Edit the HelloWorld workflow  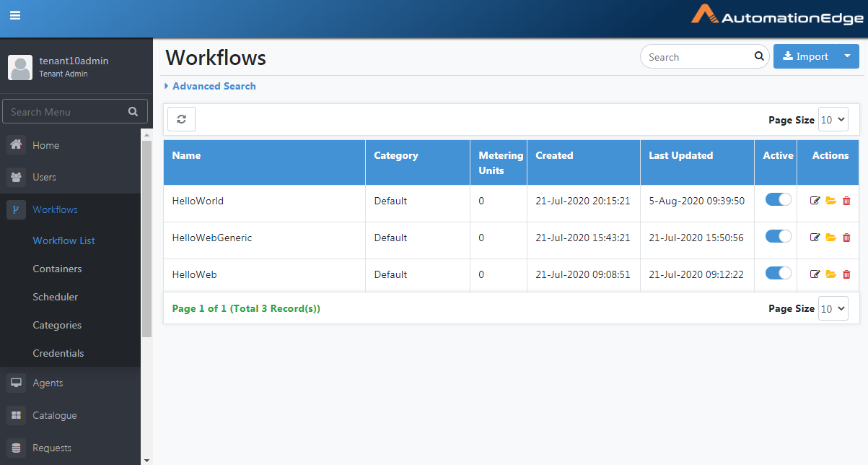[x=815, y=201]
